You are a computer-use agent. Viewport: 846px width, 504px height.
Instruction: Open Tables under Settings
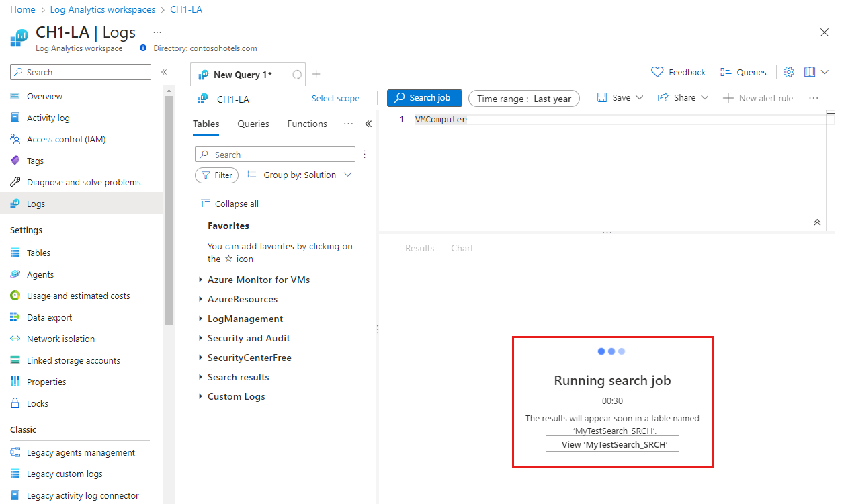click(38, 253)
